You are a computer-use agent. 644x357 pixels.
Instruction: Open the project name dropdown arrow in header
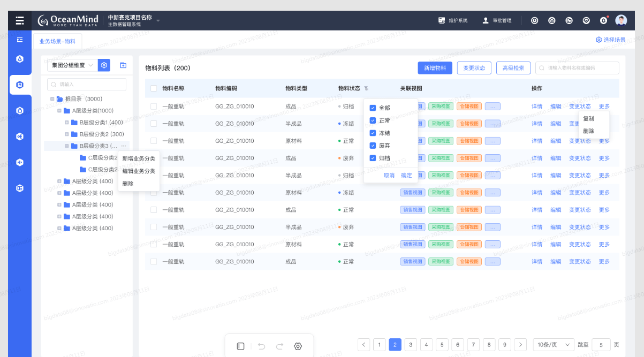point(158,21)
